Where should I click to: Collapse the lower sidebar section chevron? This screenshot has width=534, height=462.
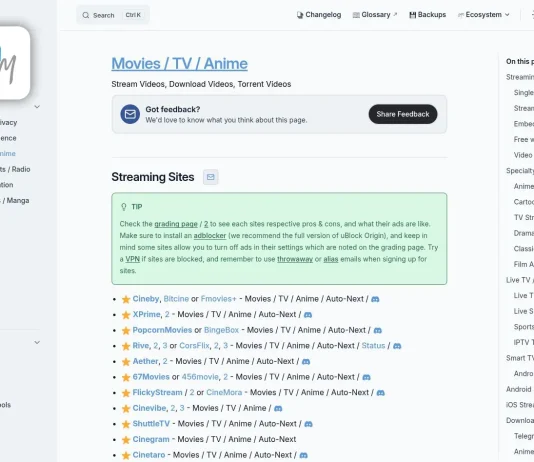(37, 342)
